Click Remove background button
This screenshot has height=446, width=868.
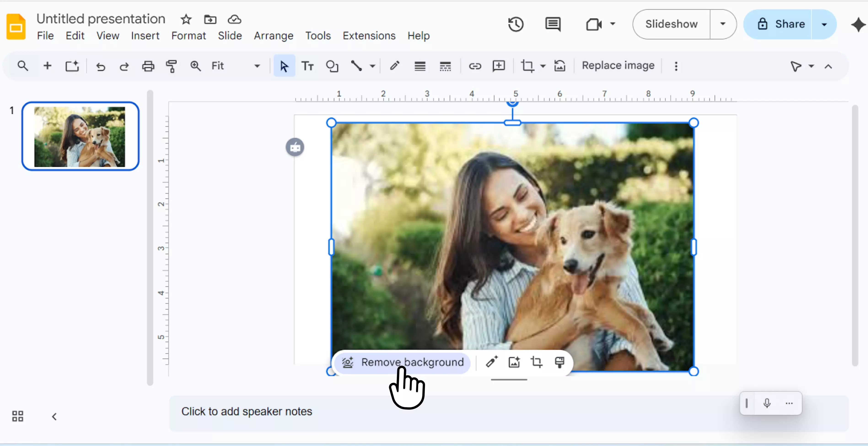pos(403,363)
